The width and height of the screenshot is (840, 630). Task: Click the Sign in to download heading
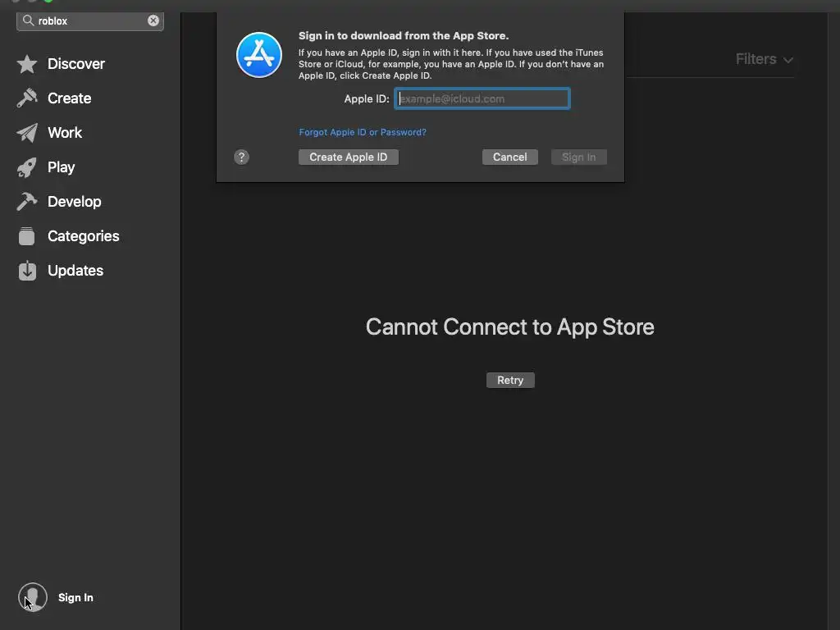click(x=404, y=36)
